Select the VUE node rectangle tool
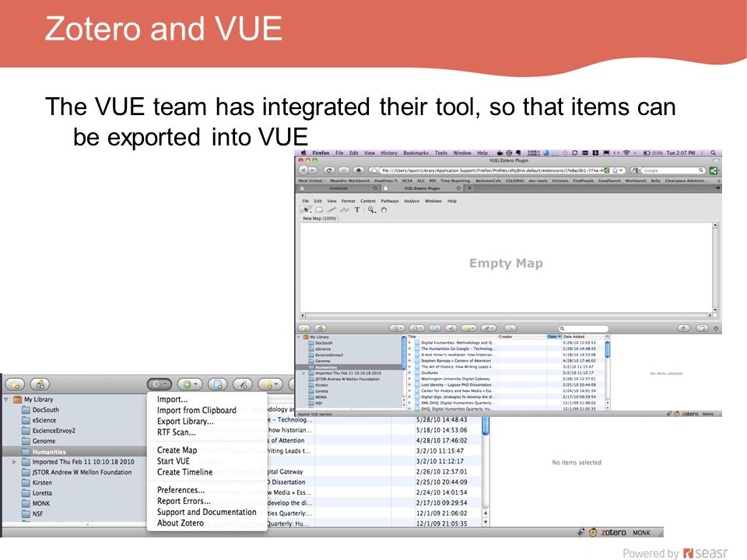 click(x=319, y=210)
